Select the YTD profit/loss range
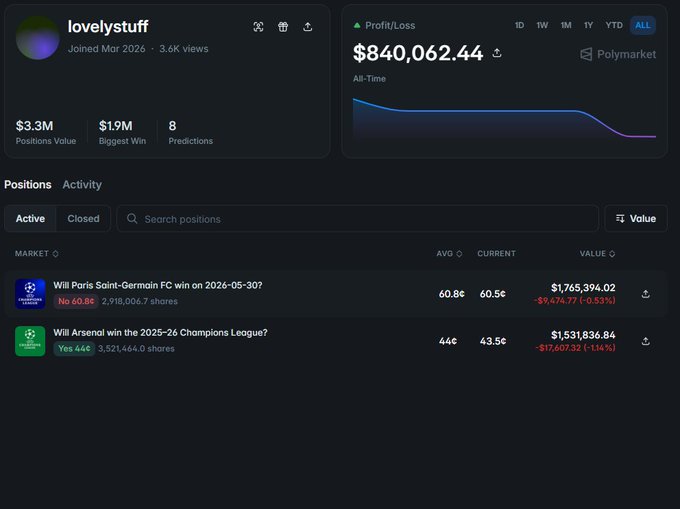 coord(614,25)
